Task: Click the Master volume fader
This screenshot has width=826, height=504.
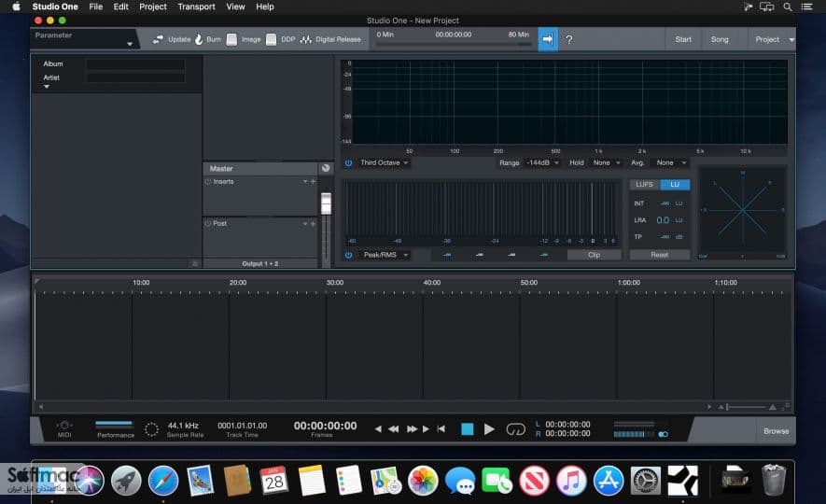Action: coord(326,203)
